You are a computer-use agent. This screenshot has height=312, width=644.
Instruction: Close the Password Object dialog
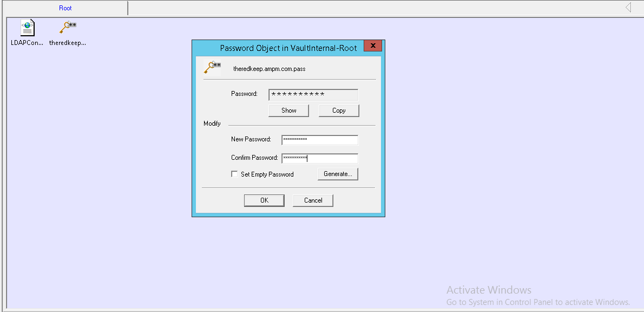pos(373,45)
